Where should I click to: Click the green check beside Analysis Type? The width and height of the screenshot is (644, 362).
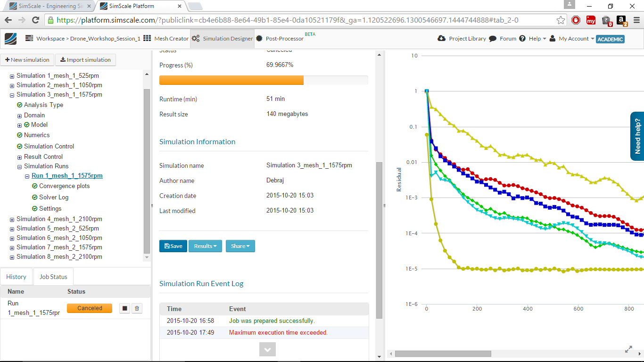coord(20,105)
